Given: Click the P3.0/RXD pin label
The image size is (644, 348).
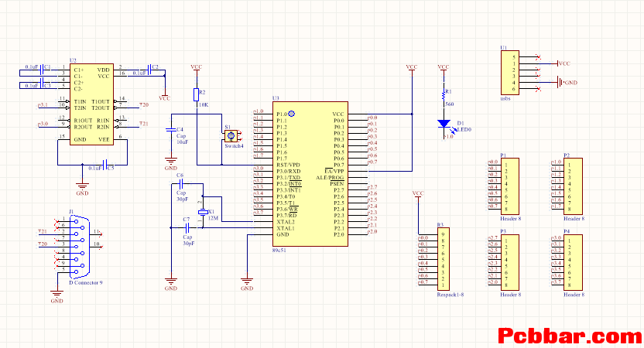Looking at the screenshot, I should coord(288,171).
